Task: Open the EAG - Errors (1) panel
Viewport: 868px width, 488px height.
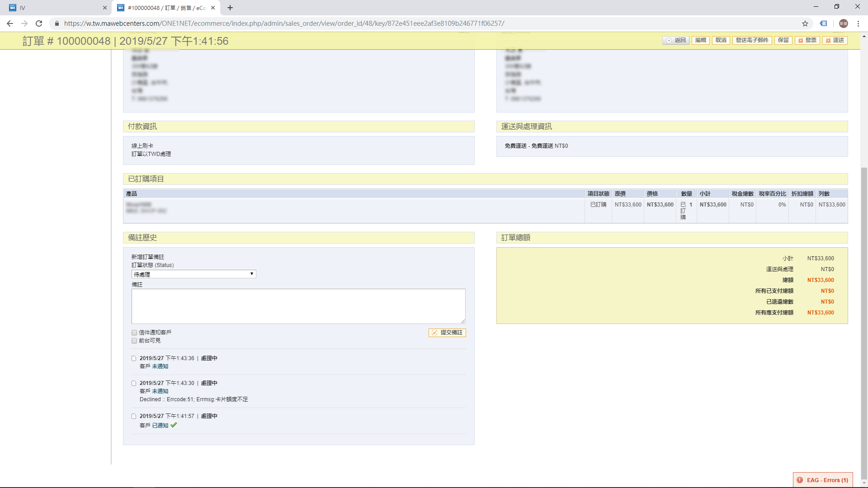Action: pos(823,480)
